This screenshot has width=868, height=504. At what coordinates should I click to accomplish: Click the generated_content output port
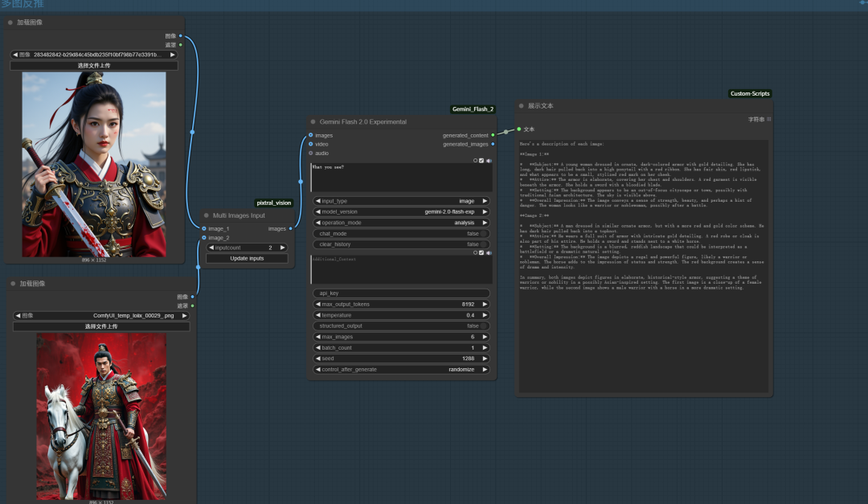point(493,135)
